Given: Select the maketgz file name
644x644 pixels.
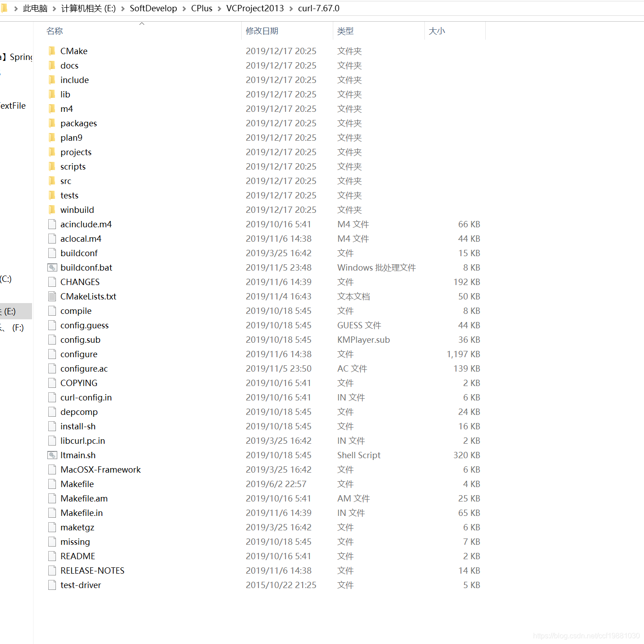Looking at the screenshot, I should (77, 527).
